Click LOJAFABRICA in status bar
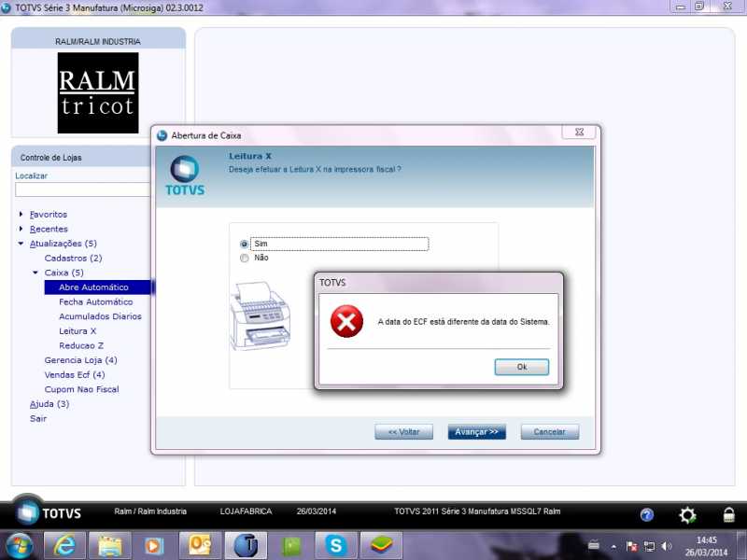The height and width of the screenshot is (560, 747). pos(246,511)
